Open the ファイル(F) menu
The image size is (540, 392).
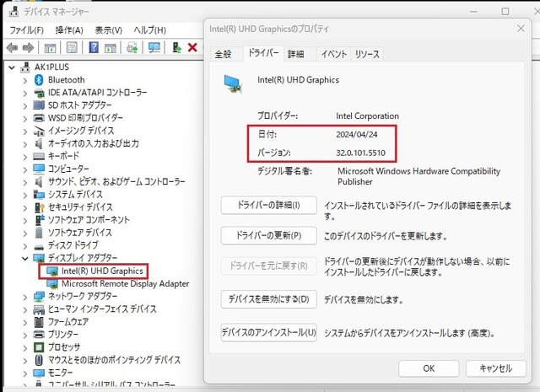point(26,30)
